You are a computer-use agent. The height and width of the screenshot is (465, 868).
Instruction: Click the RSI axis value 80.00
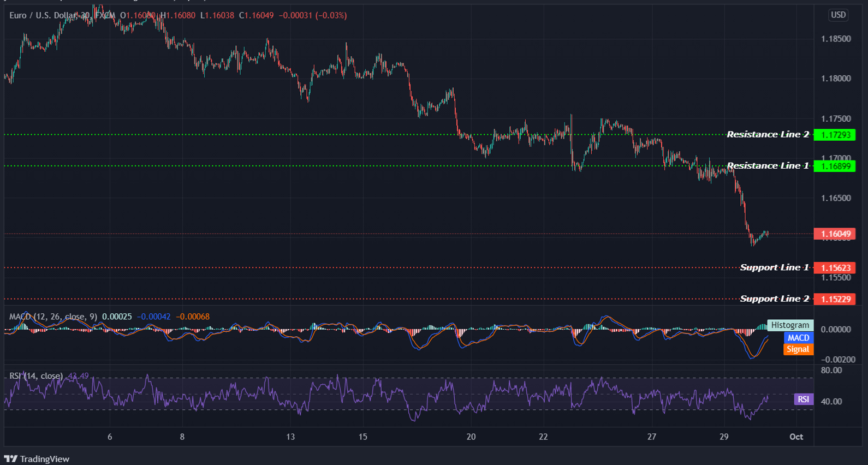coord(831,370)
